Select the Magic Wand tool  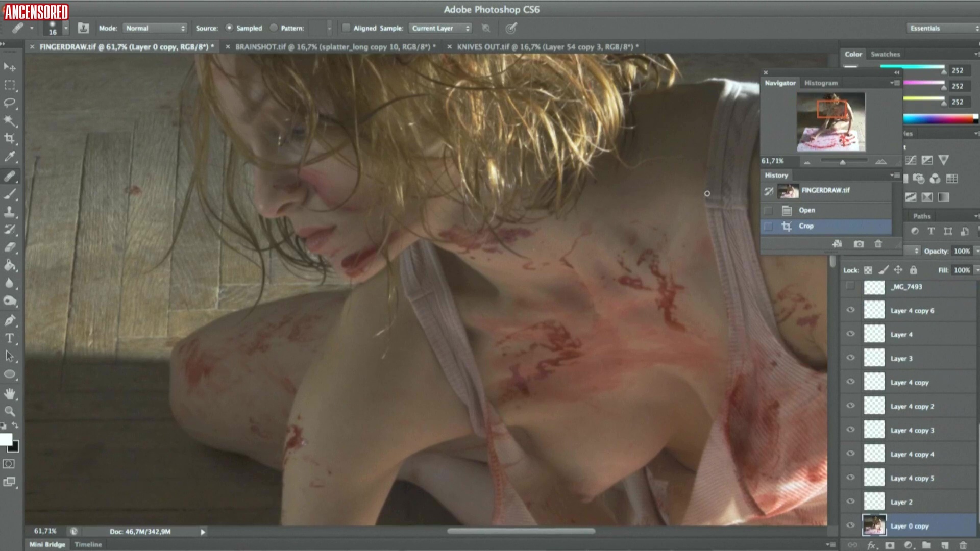click(x=9, y=120)
